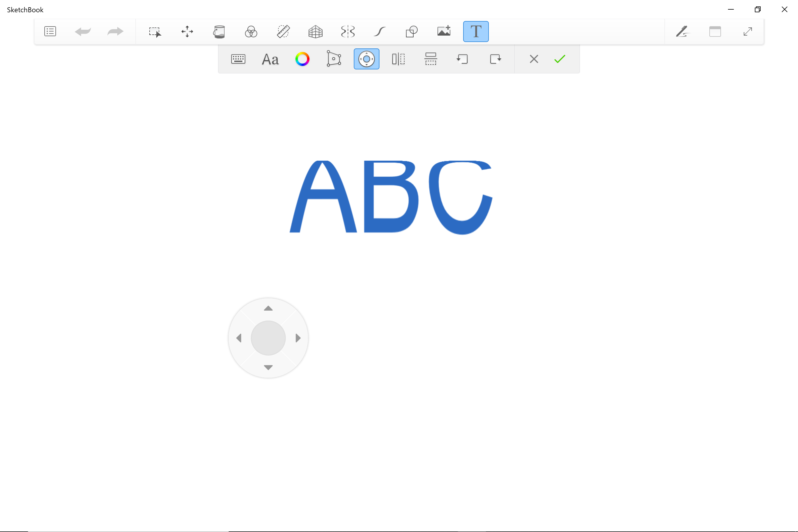798x532 pixels.
Task: Confirm text with green checkmark
Action: tap(560, 59)
